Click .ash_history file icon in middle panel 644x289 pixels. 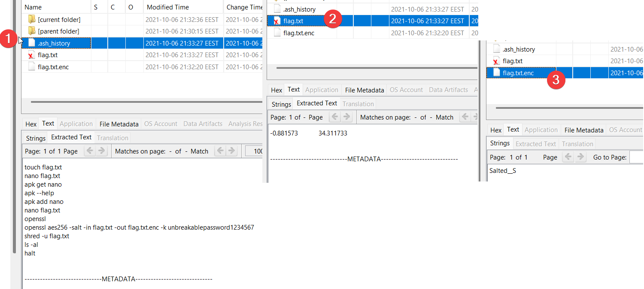(x=277, y=9)
